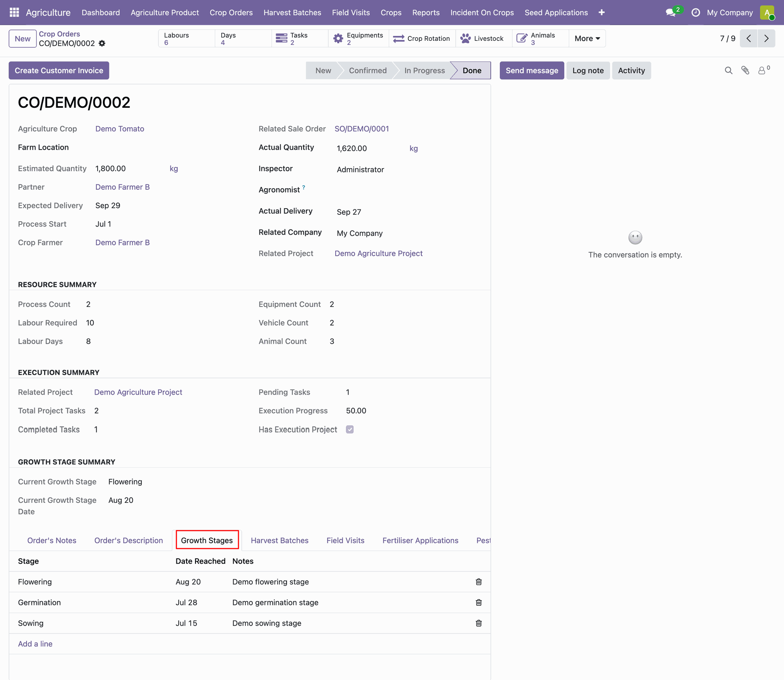The image size is (784, 680).
Task: Open the Crops menu
Action: [x=391, y=13]
